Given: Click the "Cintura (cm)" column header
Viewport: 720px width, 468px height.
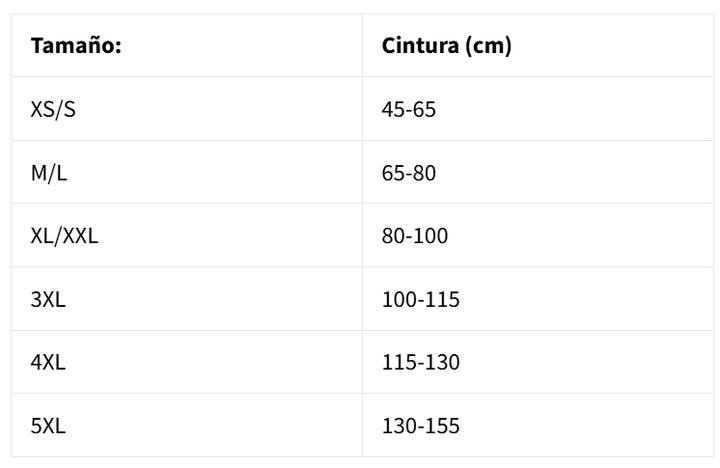Looking at the screenshot, I should tap(446, 46).
